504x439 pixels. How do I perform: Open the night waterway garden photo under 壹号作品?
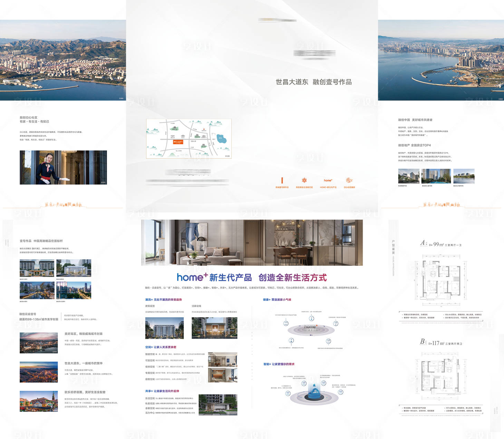coord(37,290)
